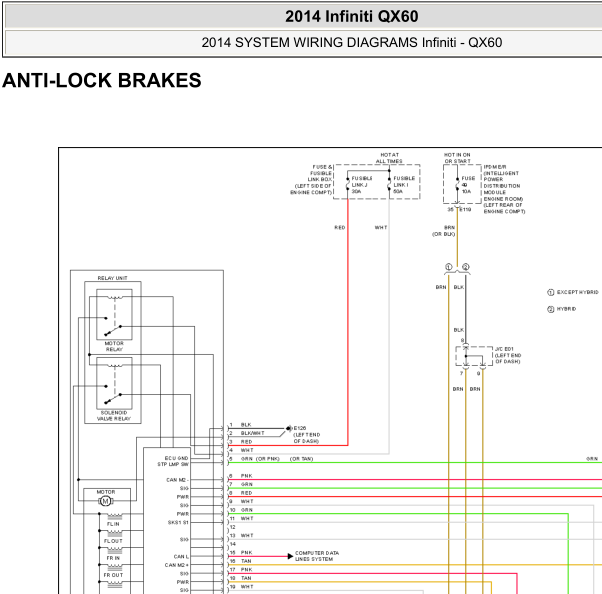Click pin 10 "GRN" wire label
Screen dimensions: 602x594
247,510
